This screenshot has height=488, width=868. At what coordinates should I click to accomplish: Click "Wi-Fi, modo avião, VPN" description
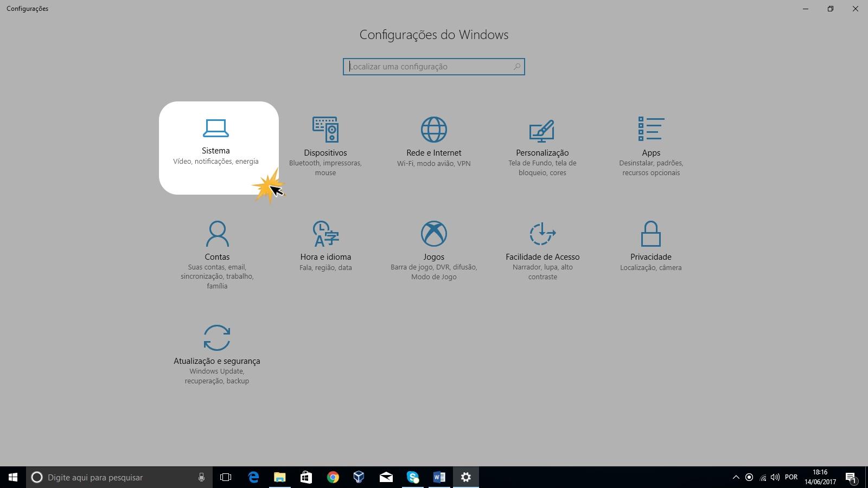[434, 164]
